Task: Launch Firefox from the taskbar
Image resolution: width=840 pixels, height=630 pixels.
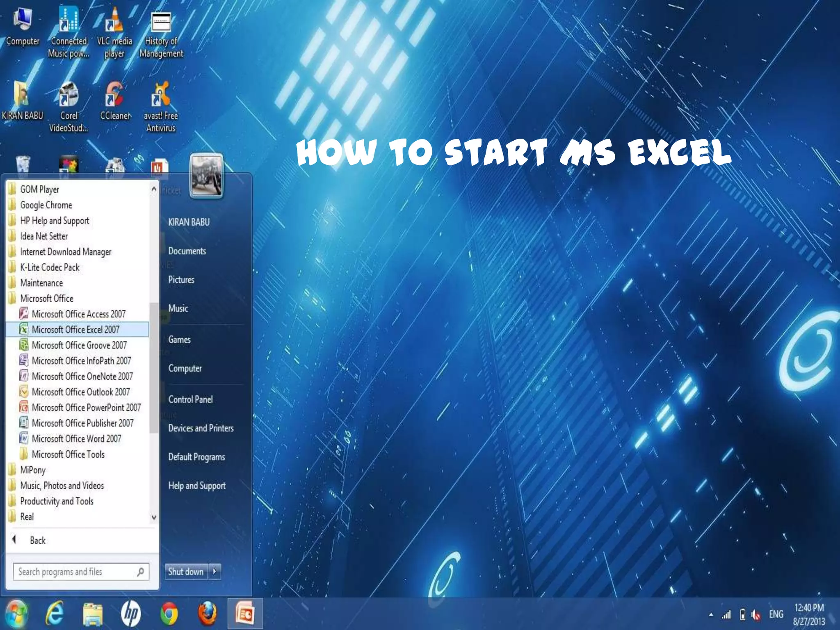Action: (207, 614)
